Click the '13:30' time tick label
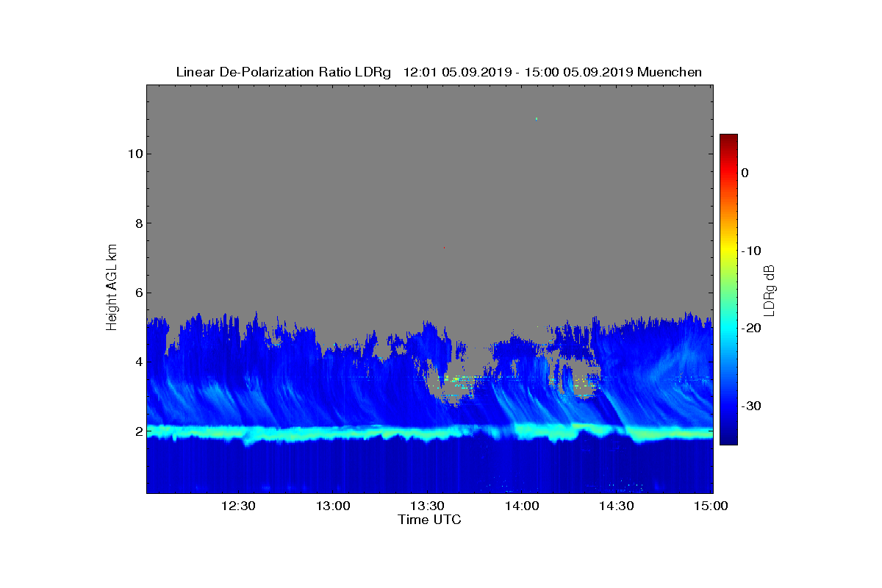 pos(427,506)
